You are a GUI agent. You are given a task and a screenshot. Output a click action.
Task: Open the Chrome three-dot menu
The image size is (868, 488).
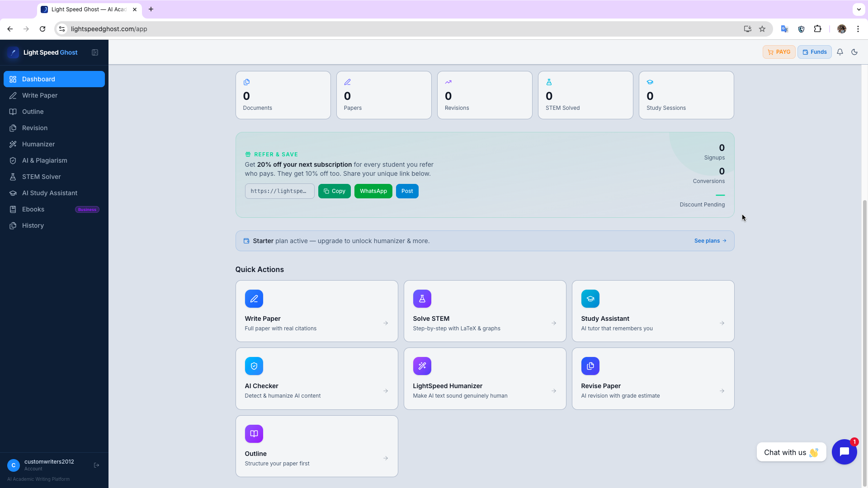point(858,29)
